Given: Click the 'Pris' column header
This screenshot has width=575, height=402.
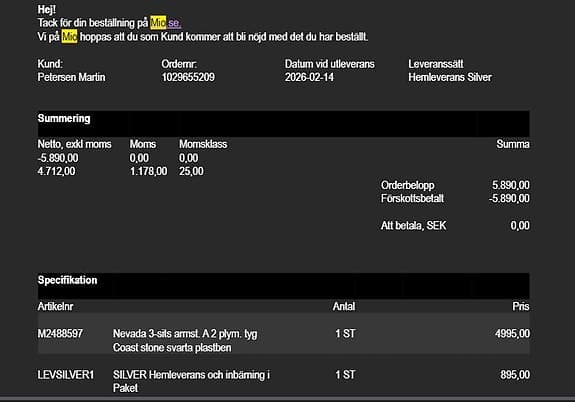Looking at the screenshot, I should (x=521, y=306).
